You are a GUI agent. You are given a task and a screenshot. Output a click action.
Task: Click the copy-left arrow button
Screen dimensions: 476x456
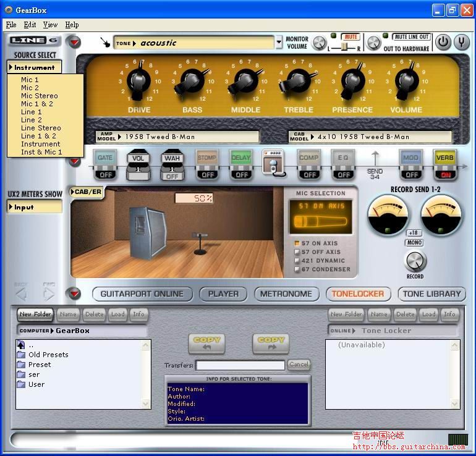coord(207,344)
